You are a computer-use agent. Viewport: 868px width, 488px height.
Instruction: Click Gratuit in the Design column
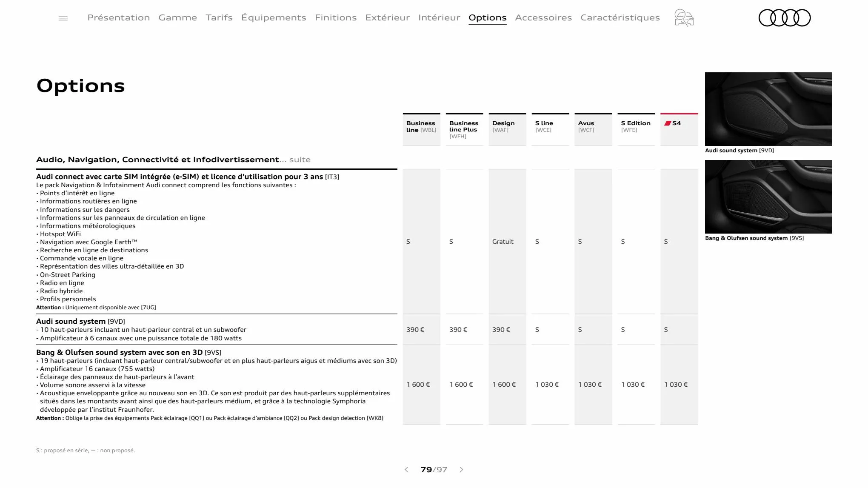pyautogui.click(x=503, y=242)
